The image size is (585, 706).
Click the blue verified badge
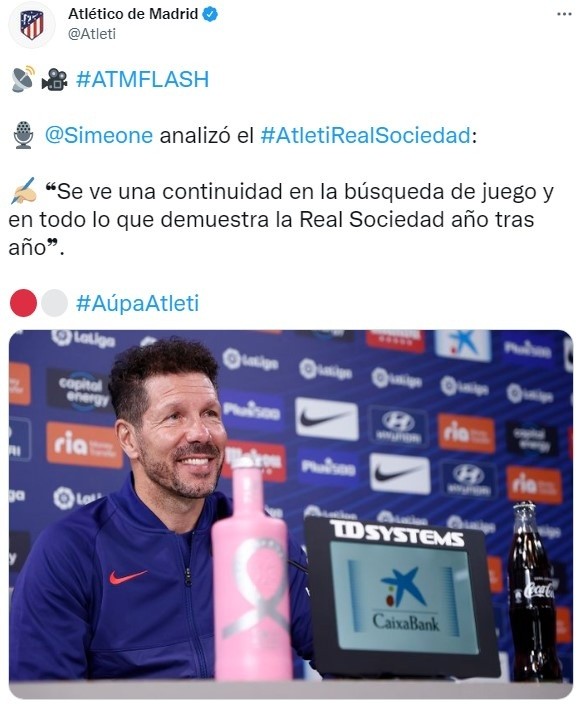click(x=210, y=14)
